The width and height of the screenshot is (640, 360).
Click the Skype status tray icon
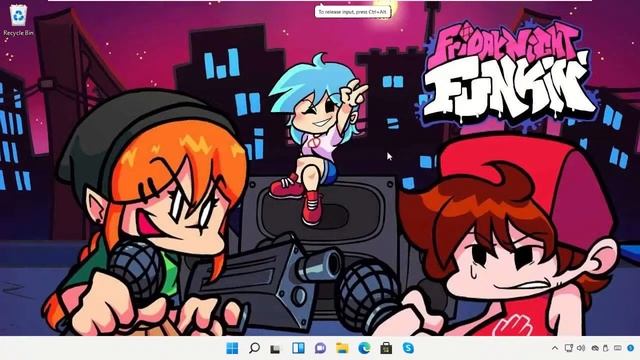(x=631, y=348)
